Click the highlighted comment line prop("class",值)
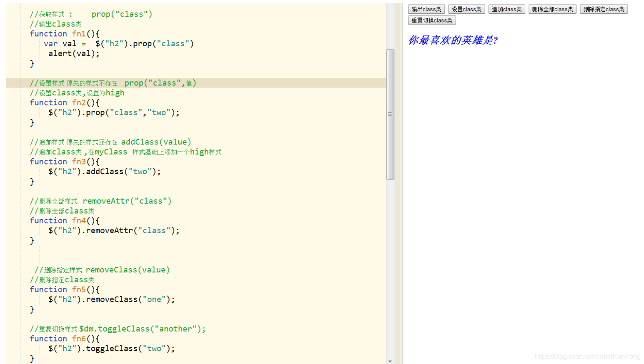644x364 pixels. 113,83
